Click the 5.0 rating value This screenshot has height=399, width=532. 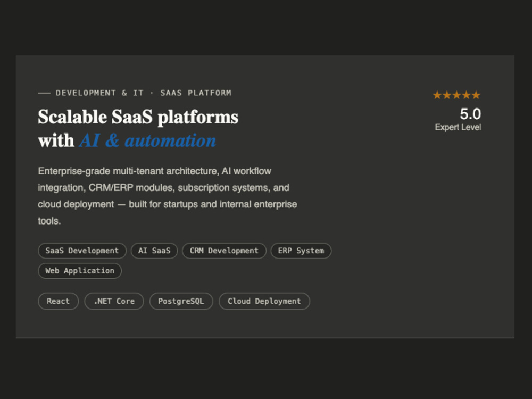[x=470, y=114]
